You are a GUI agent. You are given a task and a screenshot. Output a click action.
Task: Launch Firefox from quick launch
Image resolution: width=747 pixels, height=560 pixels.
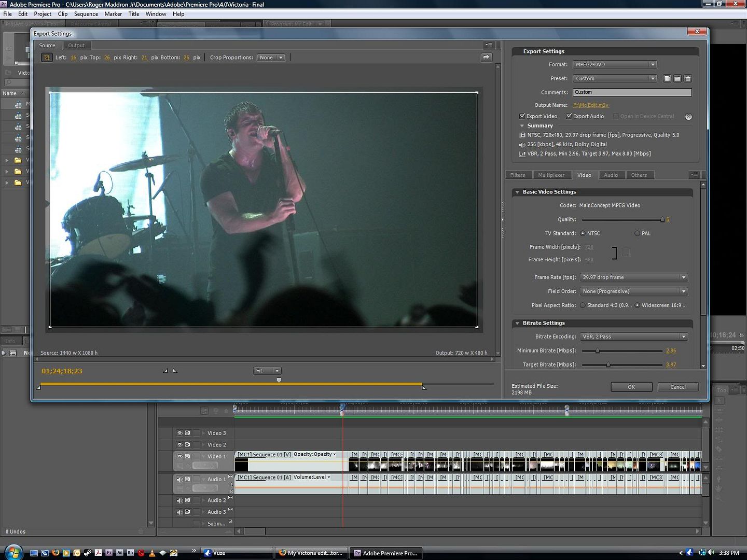tap(56, 553)
